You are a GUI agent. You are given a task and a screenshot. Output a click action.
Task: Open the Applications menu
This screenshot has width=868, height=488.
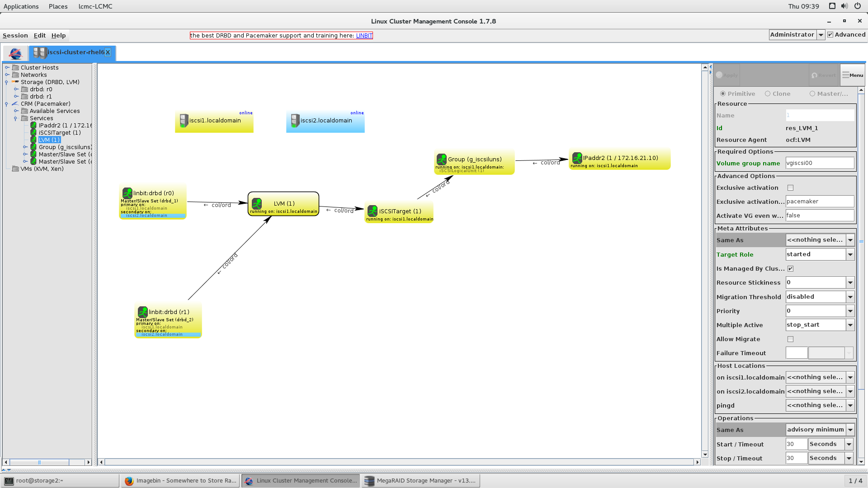pos(21,6)
